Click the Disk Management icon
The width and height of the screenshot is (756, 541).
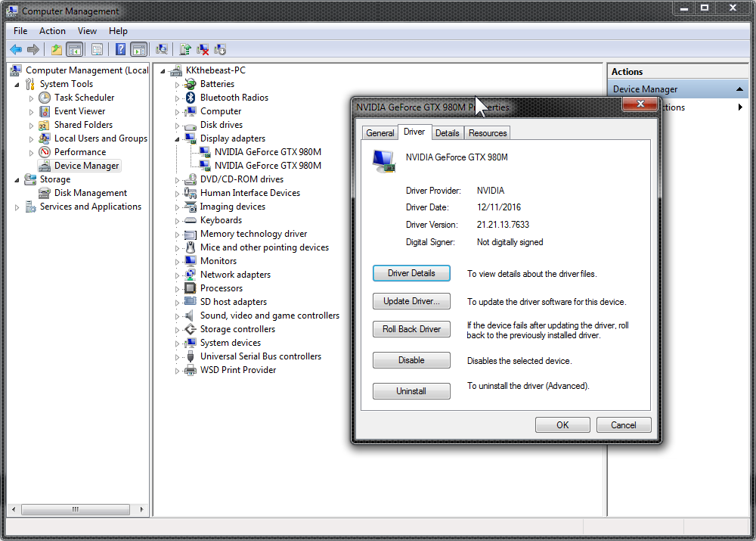[45, 193]
